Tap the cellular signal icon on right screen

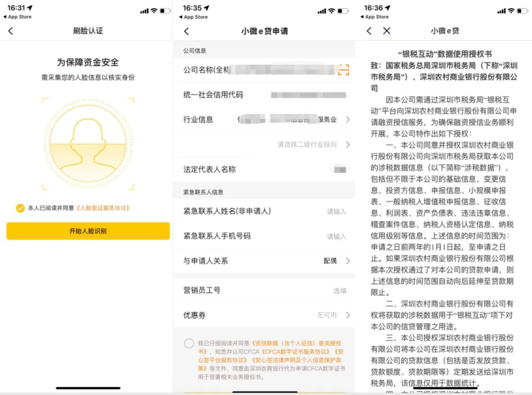501,11
